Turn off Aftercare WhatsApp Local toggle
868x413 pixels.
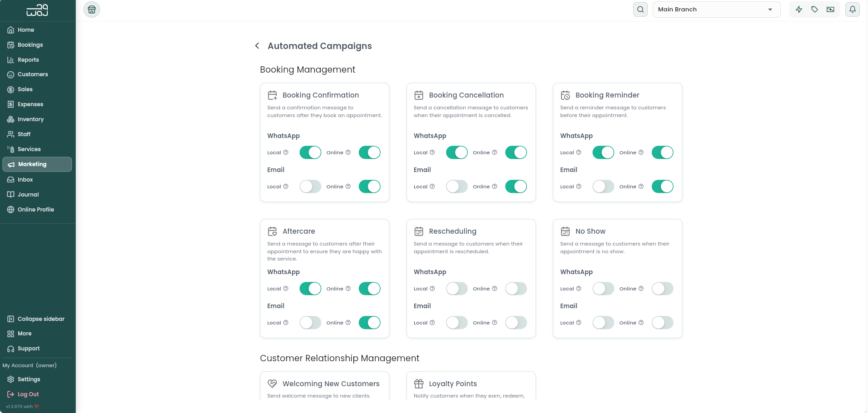(x=310, y=289)
